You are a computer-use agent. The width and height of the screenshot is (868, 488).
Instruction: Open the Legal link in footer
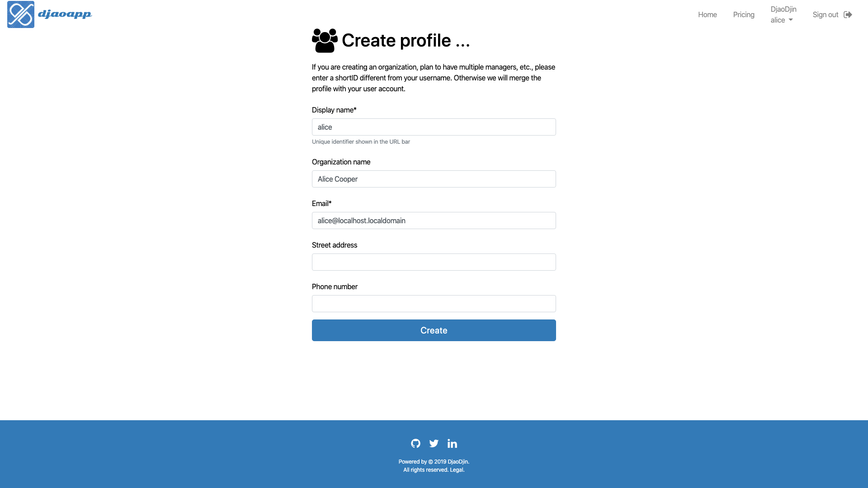click(456, 470)
